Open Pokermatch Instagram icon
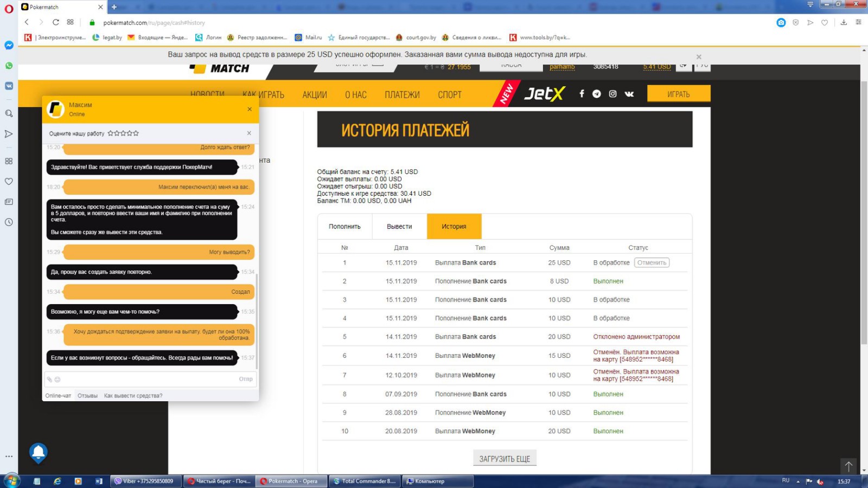868x488 pixels. coord(612,94)
